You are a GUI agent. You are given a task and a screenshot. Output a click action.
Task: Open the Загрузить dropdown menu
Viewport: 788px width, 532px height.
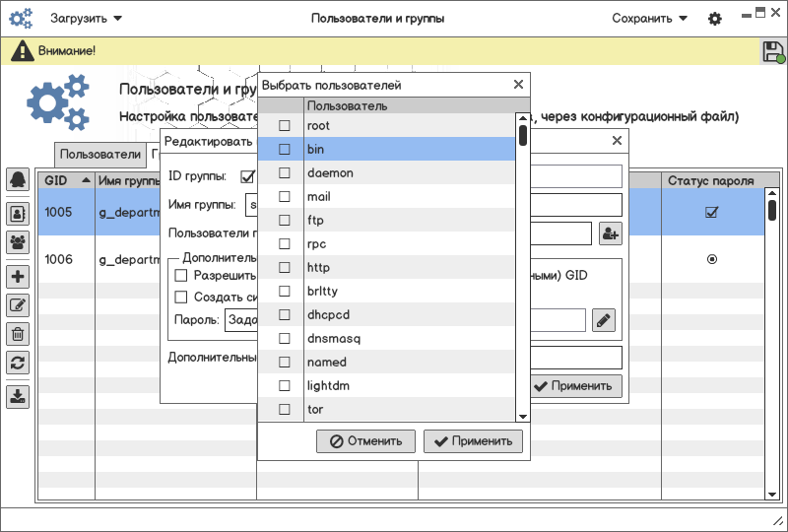87,18
